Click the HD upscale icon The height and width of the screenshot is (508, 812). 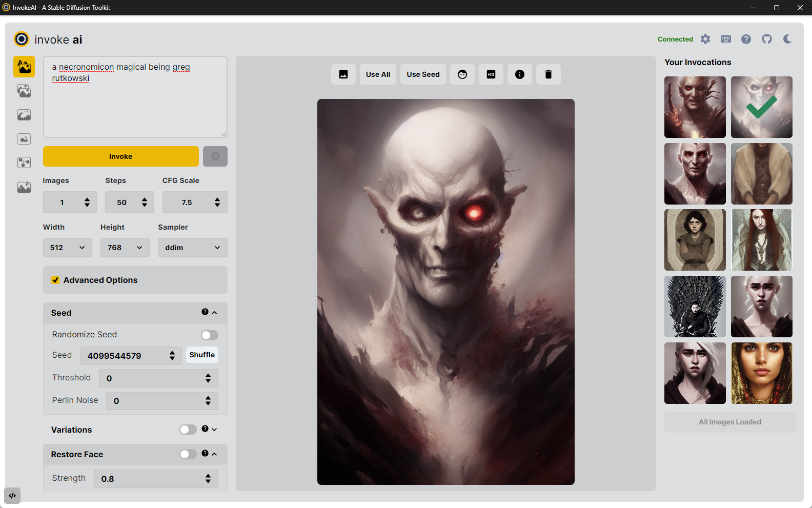[x=491, y=74]
